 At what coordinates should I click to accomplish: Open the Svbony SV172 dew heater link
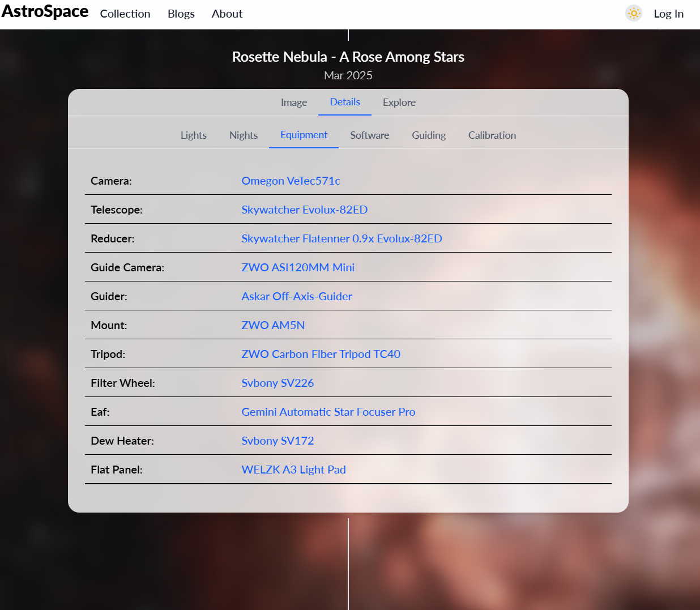(278, 441)
